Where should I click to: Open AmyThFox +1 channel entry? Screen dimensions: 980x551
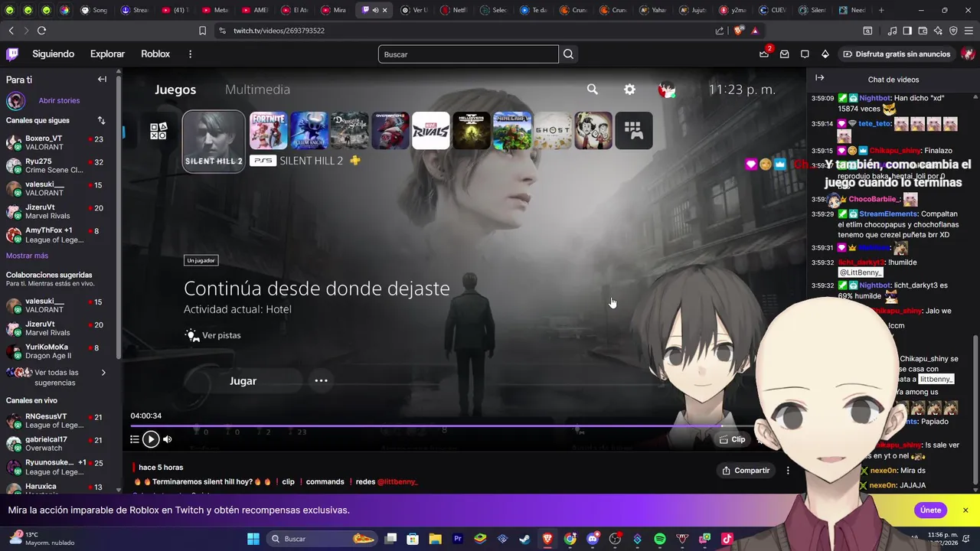(55, 235)
